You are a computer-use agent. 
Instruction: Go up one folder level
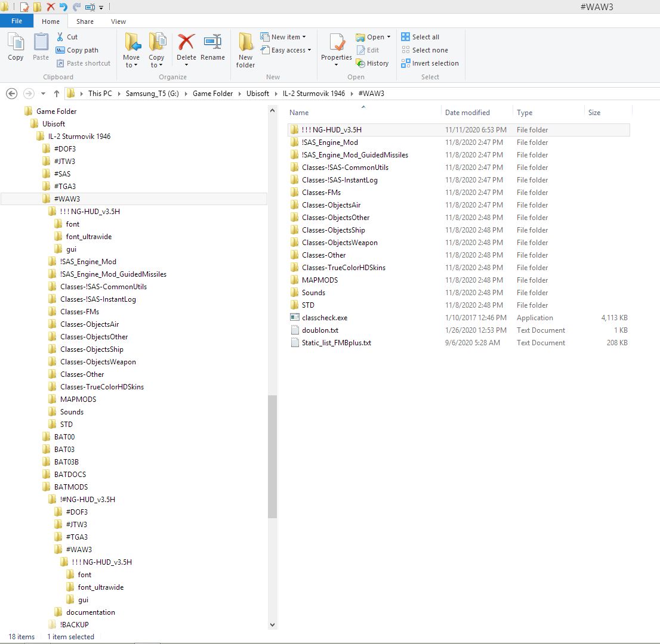tap(57, 94)
